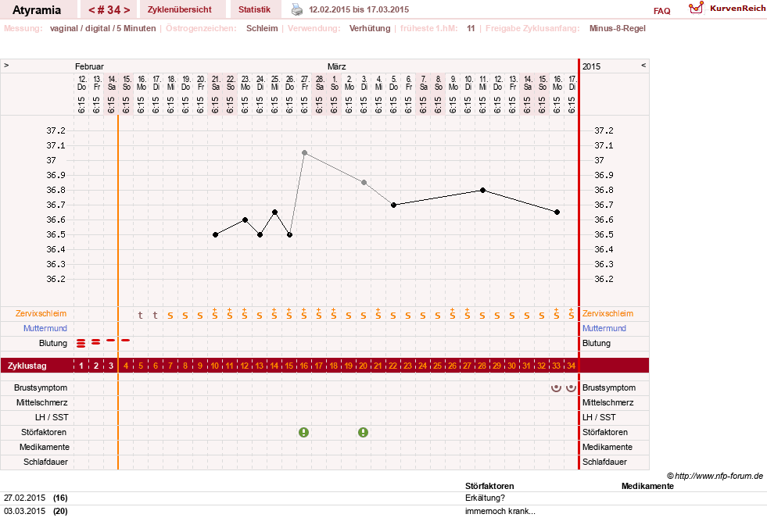Select temperature point at 36.6 on 23 February
The width and height of the screenshot is (767, 532).
pos(245,220)
